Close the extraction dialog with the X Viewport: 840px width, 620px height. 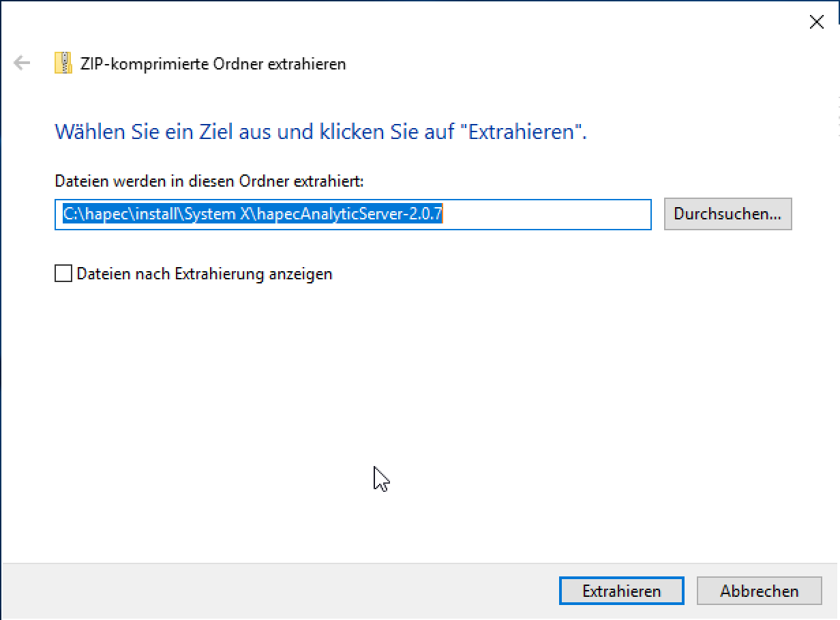(816, 22)
